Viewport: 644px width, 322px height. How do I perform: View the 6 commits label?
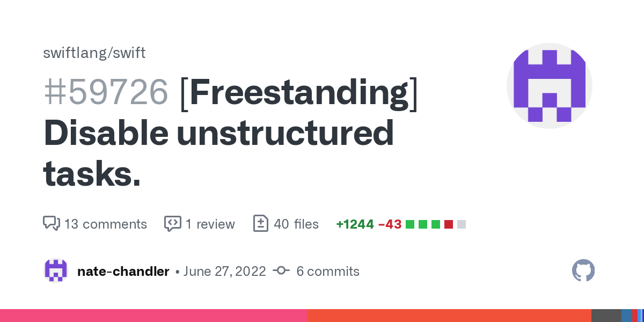click(327, 272)
